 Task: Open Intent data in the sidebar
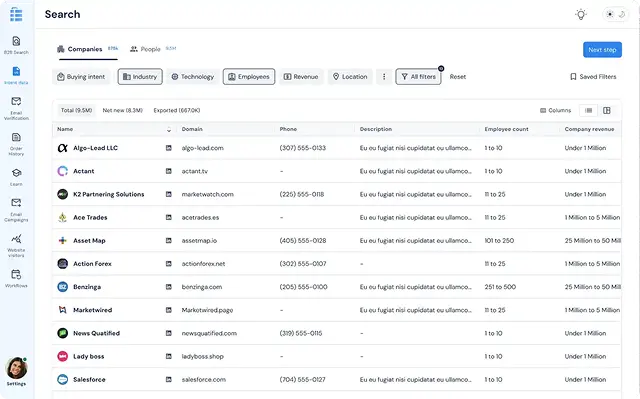pos(16,75)
